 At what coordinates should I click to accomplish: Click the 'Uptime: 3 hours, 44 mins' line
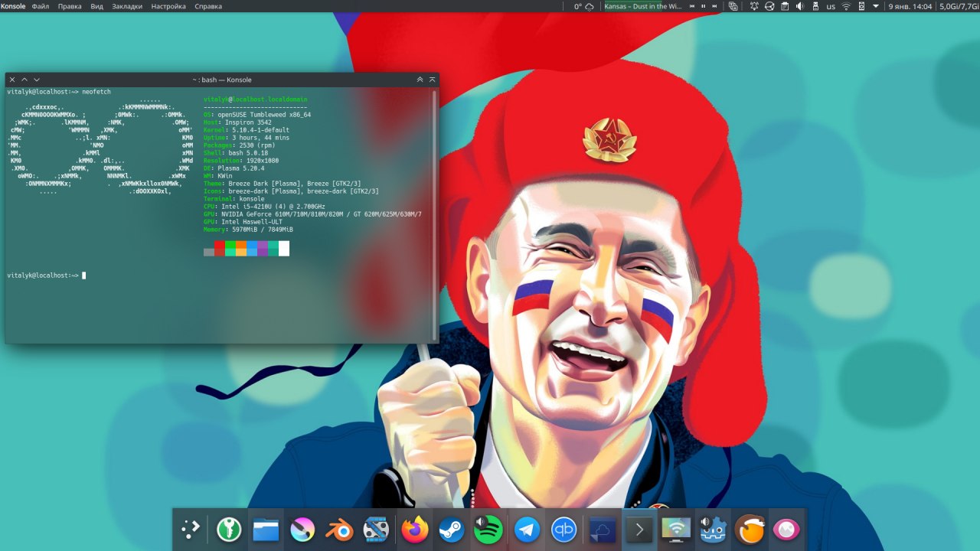(x=247, y=137)
